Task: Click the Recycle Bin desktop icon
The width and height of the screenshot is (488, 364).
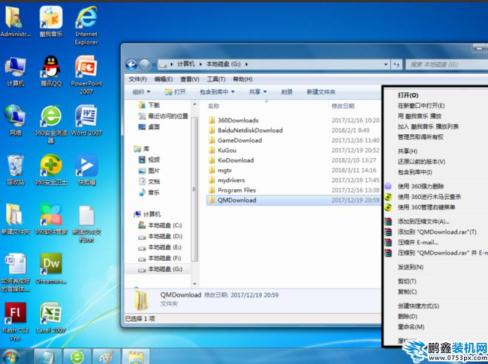Action: 15,169
